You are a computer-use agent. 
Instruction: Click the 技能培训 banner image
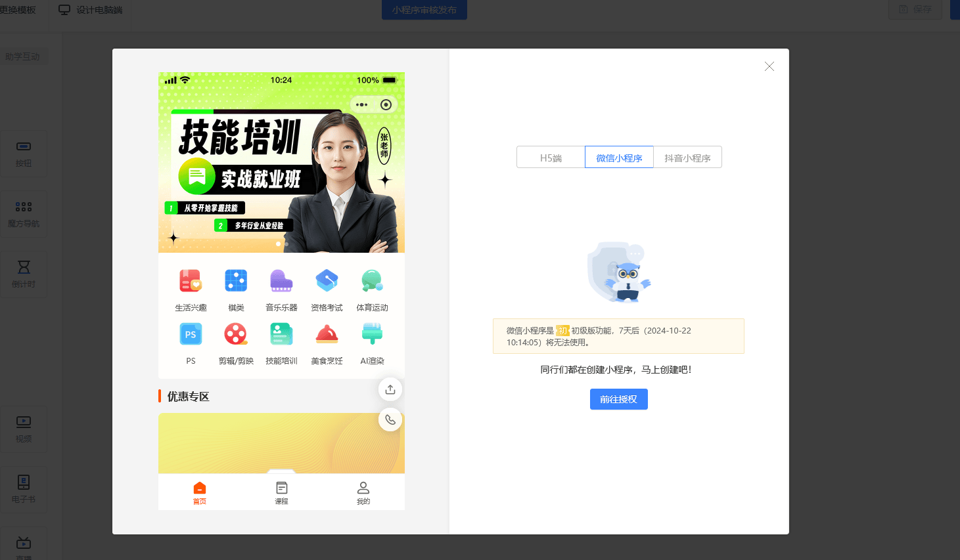point(281,162)
